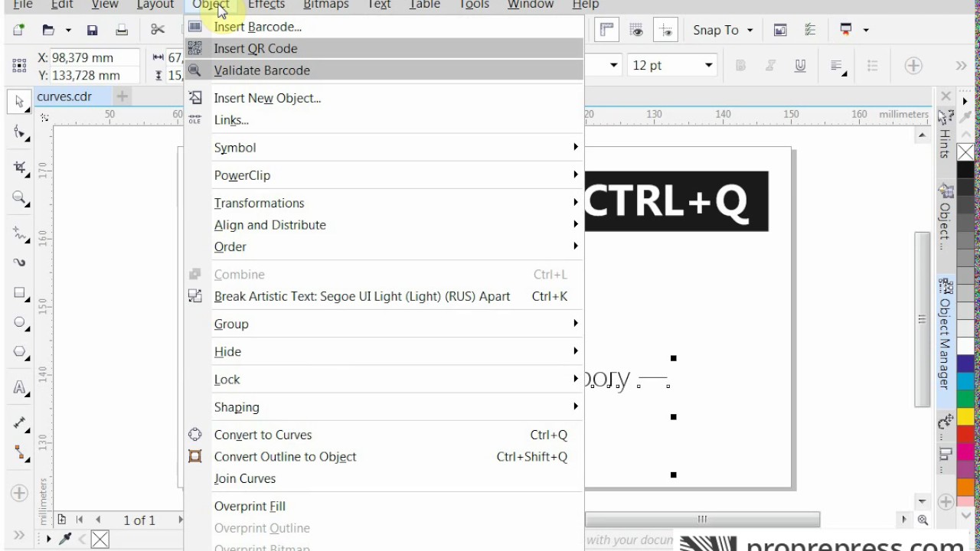The width and height of the screenshot is (980, 551).
Task: Select the Artistic Media tool
Action: pos(19,262)
